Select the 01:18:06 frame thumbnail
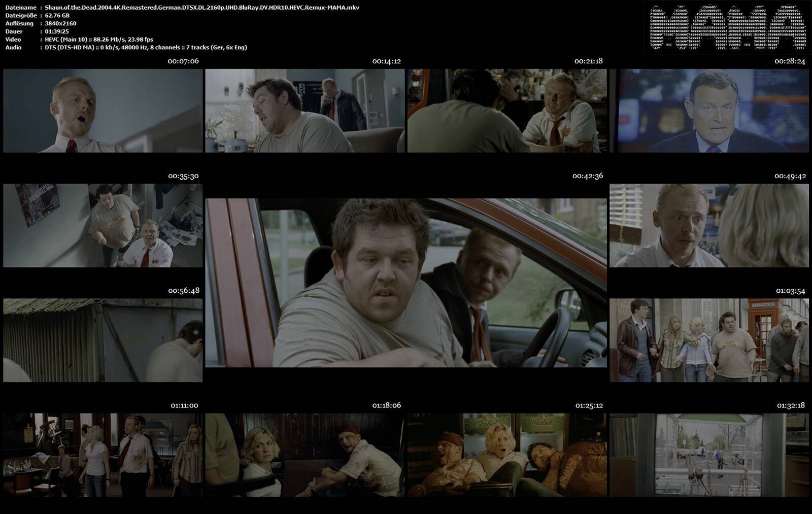812x514 pixels. [x=304, y=455]
